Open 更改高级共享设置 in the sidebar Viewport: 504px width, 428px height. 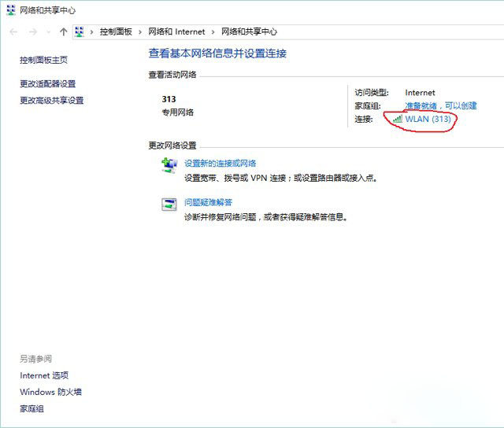(52, 100)
